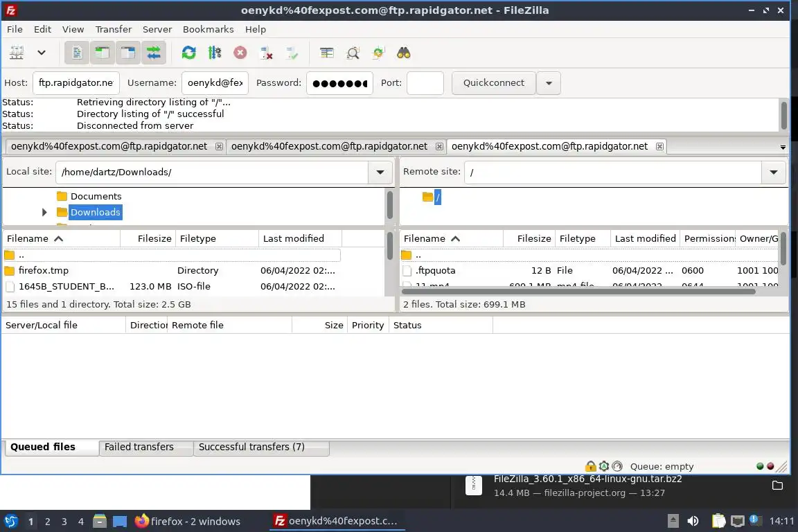Refresh file and folder lists
Screen dimensions: 798x532
189,53
